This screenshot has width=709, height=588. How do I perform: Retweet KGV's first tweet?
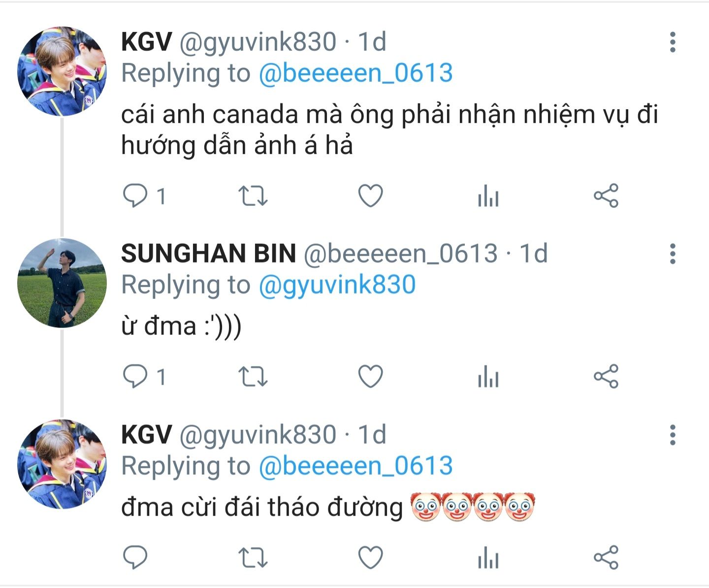[253, 196]
